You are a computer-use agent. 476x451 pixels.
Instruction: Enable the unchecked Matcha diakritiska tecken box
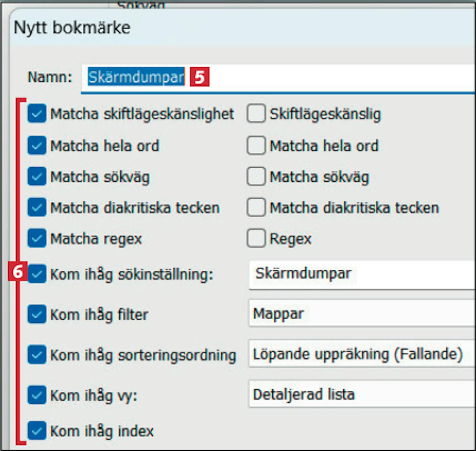pos(256,207)
